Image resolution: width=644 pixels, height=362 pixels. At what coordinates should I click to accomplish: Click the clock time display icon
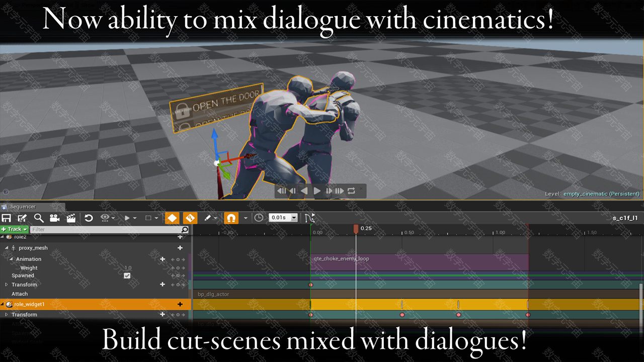coord(259,218)
